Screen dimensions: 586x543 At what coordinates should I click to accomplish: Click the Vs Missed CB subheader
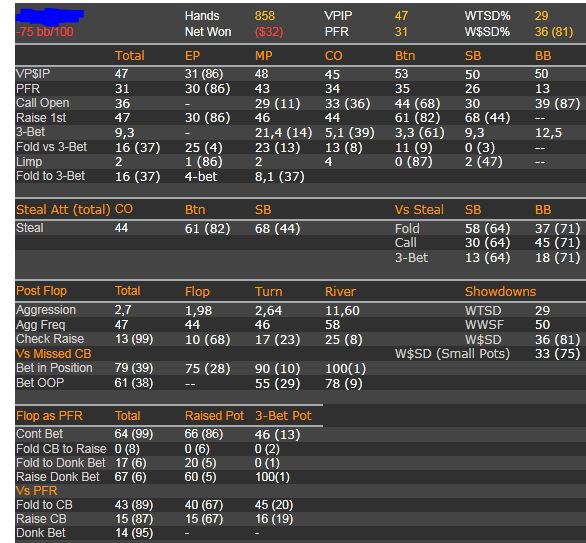pos(53,354)
